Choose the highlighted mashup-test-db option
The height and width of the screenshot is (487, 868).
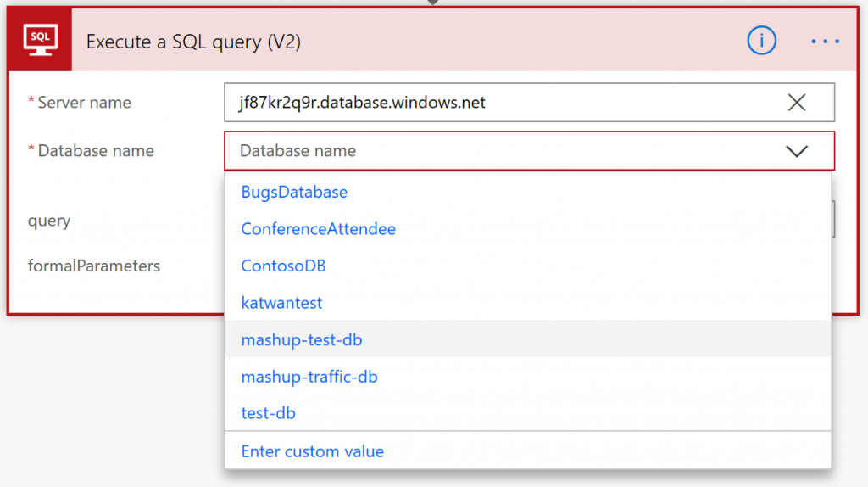coord(302,339)
